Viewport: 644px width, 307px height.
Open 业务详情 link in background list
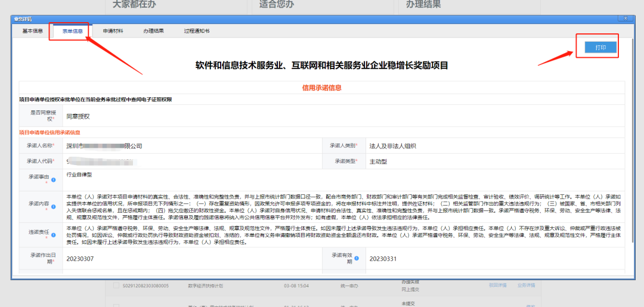coord(526,286)
